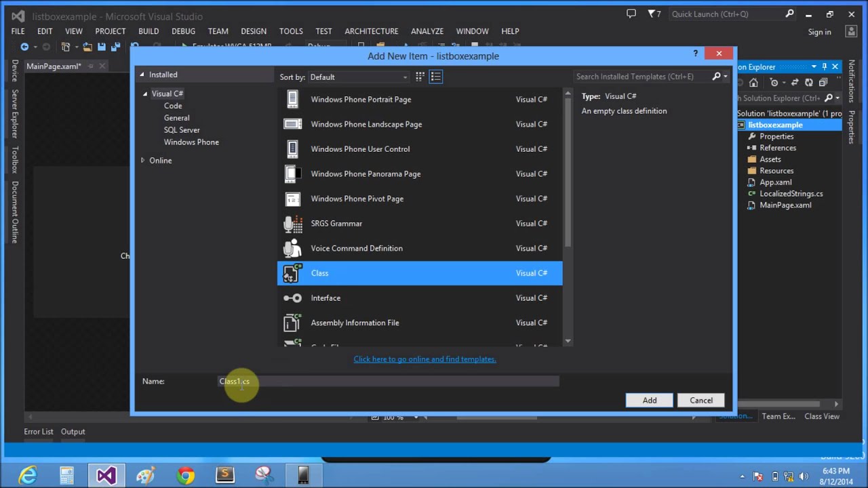Open the ANALYZE menu
The width and height of the screenshot is (868, 488).
click(427, 31)
